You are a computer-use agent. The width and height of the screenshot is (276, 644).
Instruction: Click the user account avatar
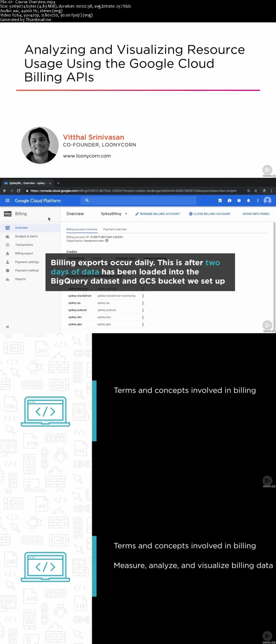point(267,200)
